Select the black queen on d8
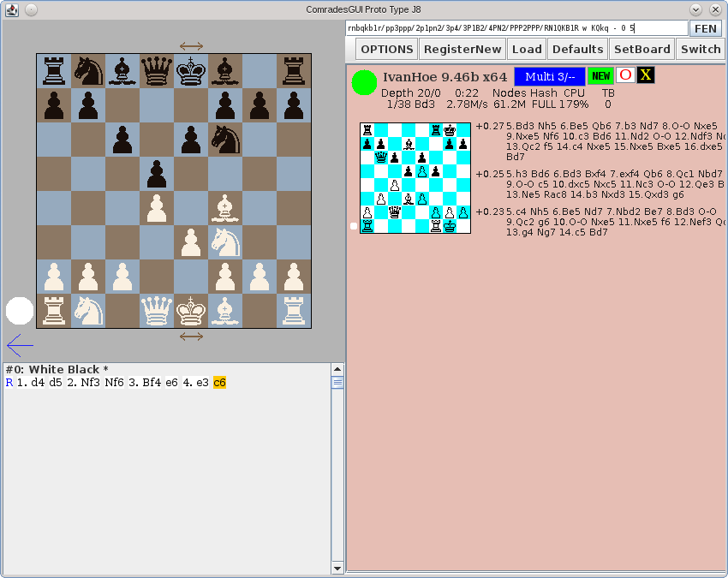728x578 pixels. click(x=157, y=70)
